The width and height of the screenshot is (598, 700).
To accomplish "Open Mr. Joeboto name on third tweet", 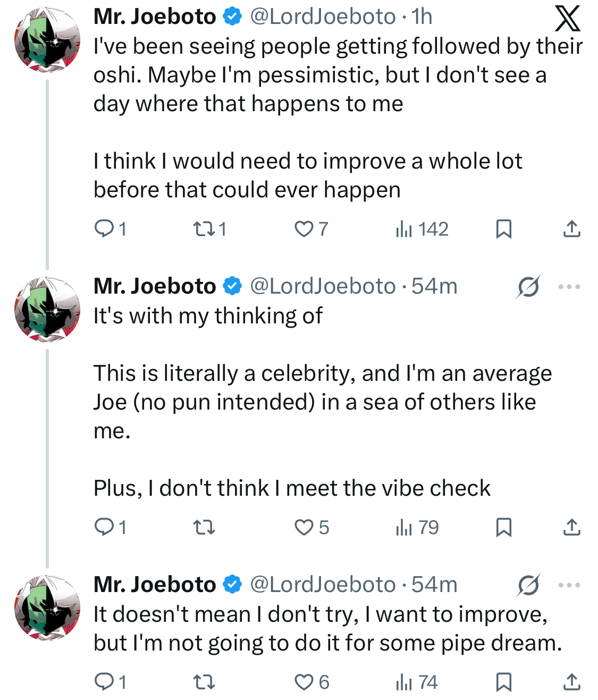I will click(x=155, y=585).
